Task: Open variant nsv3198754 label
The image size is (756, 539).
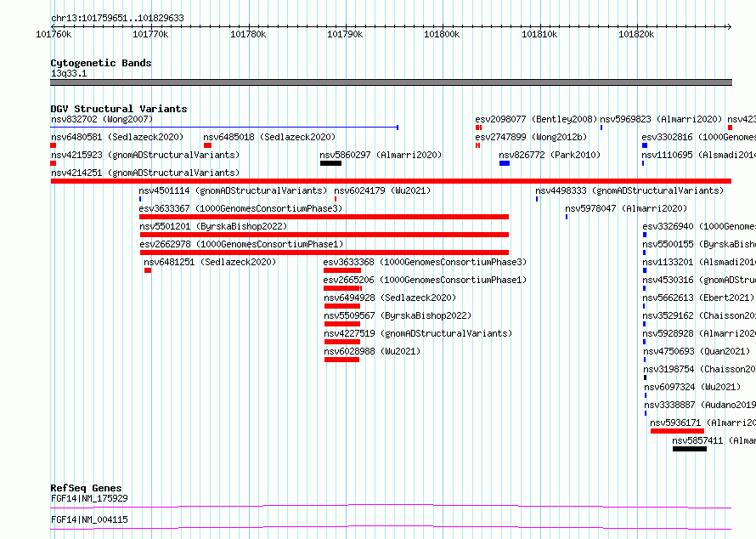Action: click(700, 369)
